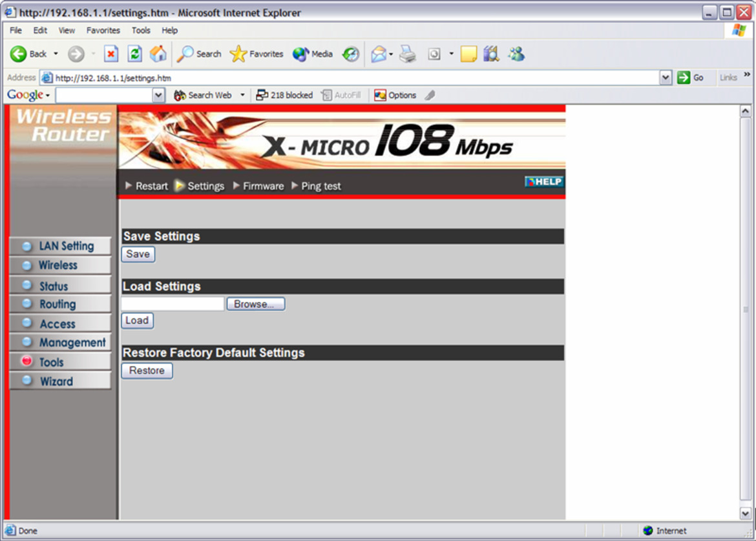Open Wizard in sidebar
Viewport: 756px width, 541px height.
coord(60,381)
